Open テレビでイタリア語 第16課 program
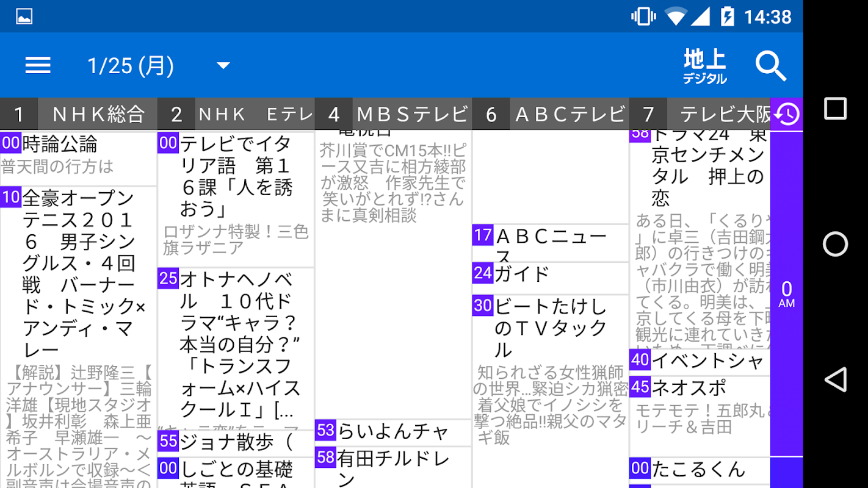 coord(236,199)
